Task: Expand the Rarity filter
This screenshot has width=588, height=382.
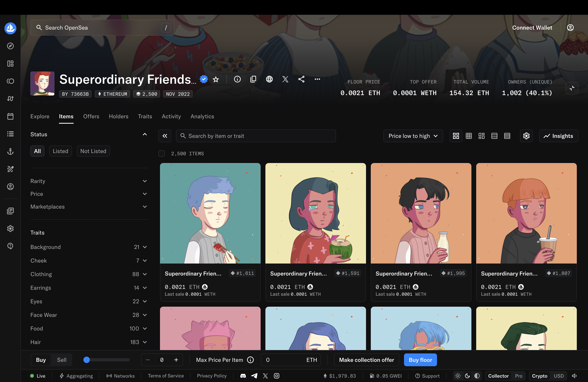Action: (89, 181)
